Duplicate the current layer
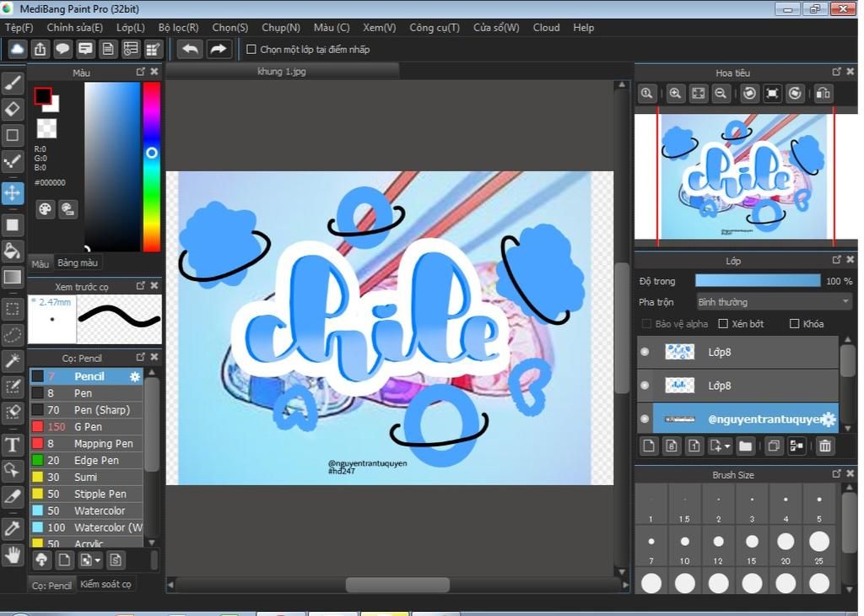Screen dimensions: 864x616 [x=773, y=446]
